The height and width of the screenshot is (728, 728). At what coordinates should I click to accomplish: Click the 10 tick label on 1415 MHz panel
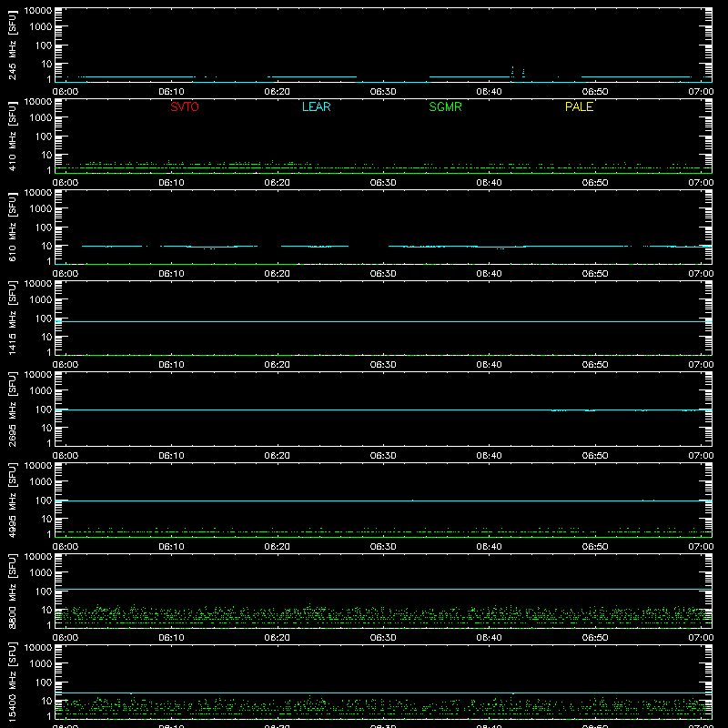pyautogui.click(x=46, y=337)
